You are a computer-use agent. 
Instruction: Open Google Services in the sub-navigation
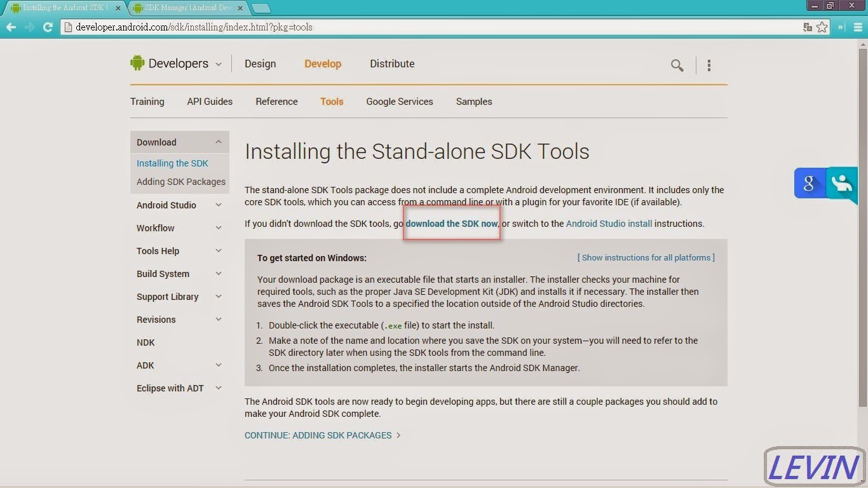[x=400, y=102]
